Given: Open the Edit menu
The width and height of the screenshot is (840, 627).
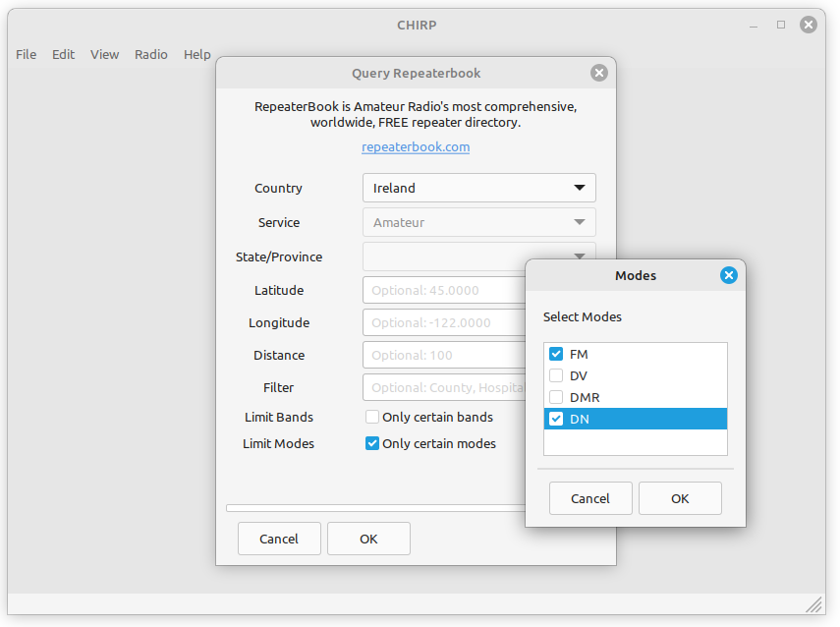Looking at the screenshot, I should point(63,55).
